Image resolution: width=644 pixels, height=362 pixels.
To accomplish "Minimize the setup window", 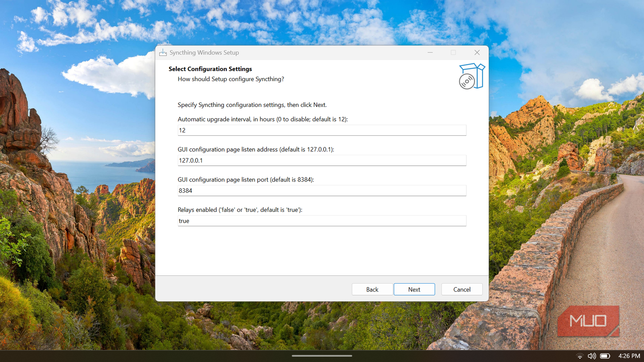I will [430, 52].
